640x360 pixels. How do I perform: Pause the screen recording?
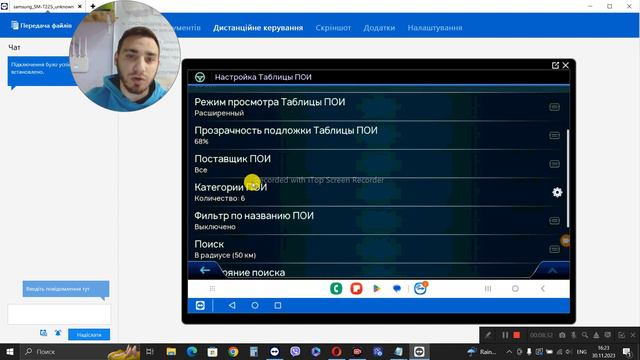505,335
